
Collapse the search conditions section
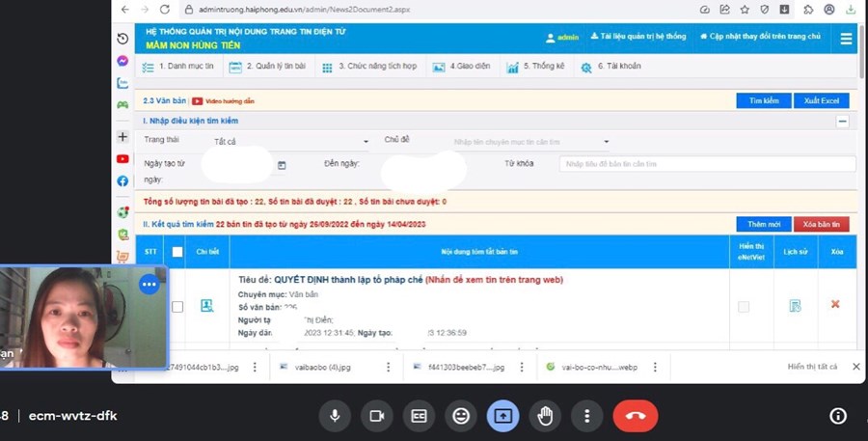(x=842, y=122)
